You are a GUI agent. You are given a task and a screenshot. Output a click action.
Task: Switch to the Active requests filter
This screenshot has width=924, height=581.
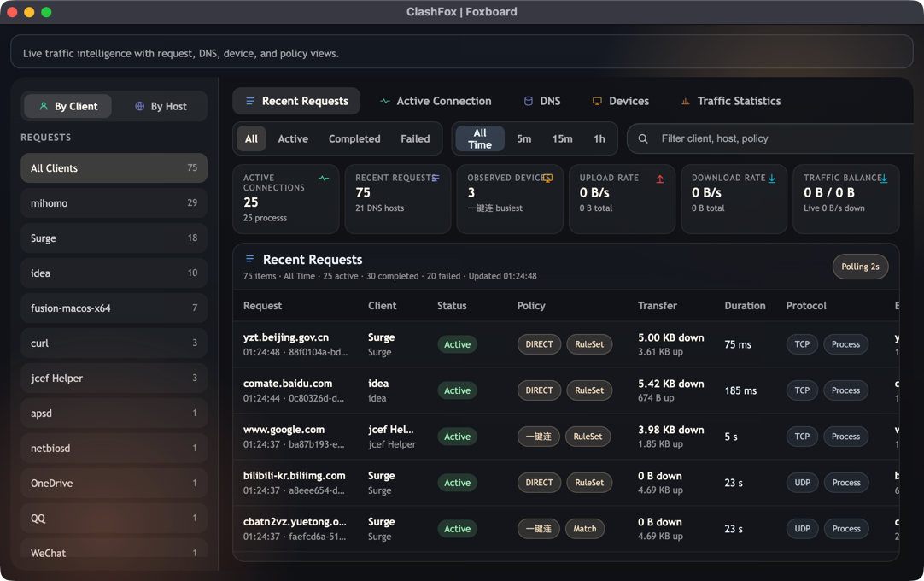click(293, 138)
